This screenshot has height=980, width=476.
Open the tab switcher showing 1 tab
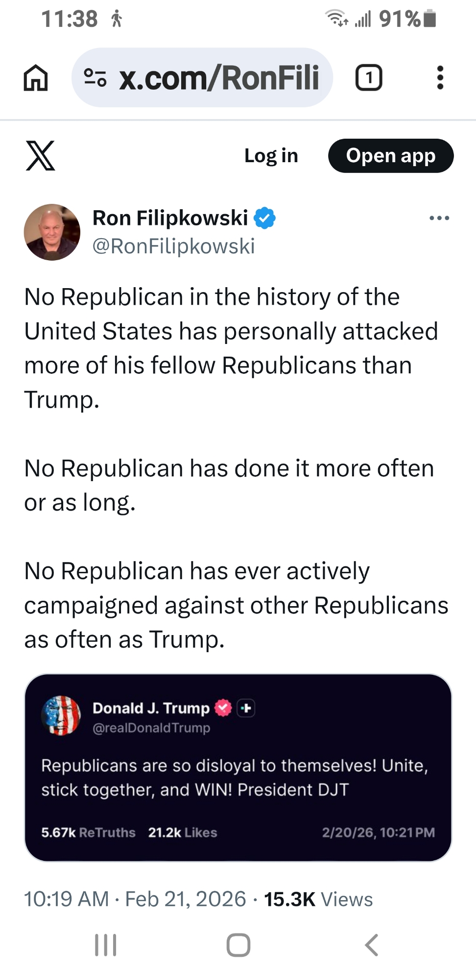pyautogui.click(x=368, y=78)
